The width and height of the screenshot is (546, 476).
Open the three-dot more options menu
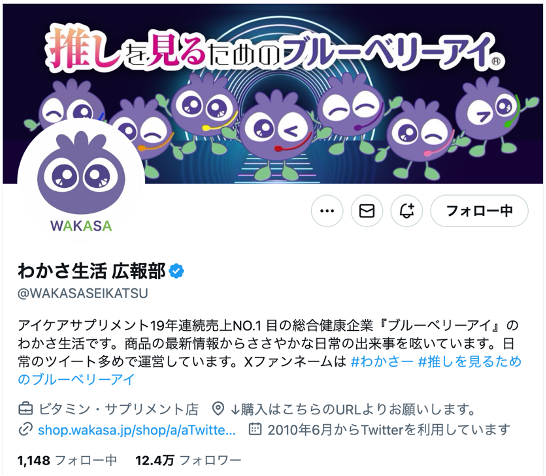pyautogui.click(x=327, y=211)
